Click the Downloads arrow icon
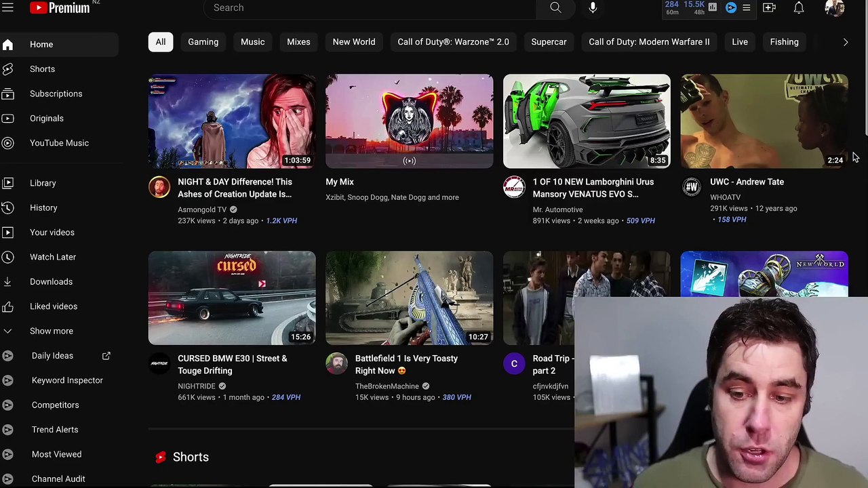Viewport: 868px width, 488px height. click(7, 282)
